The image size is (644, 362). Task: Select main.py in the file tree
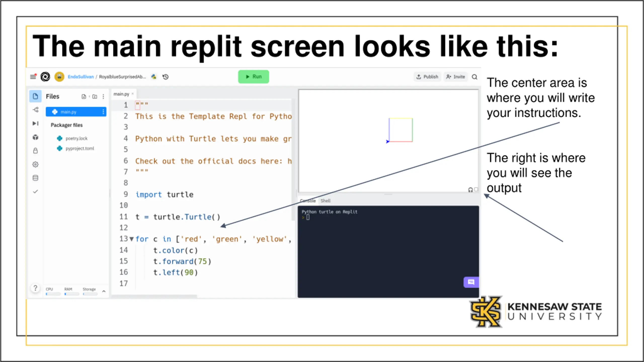pyautogui.click(x=76, y=112)
